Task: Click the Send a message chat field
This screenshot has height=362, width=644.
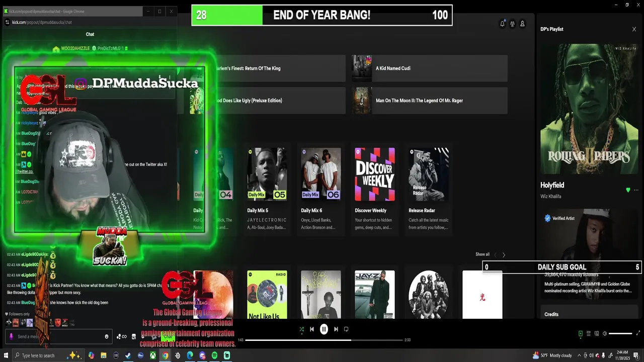Action: point(59,336)
